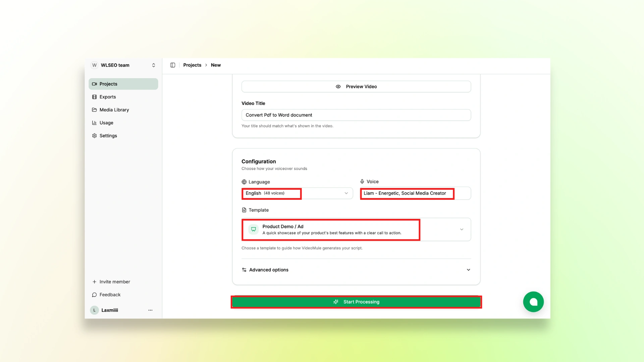Screen dimensions: 644x362
Task: Open Media Library in the sidebar
Action: click(114, 110)
